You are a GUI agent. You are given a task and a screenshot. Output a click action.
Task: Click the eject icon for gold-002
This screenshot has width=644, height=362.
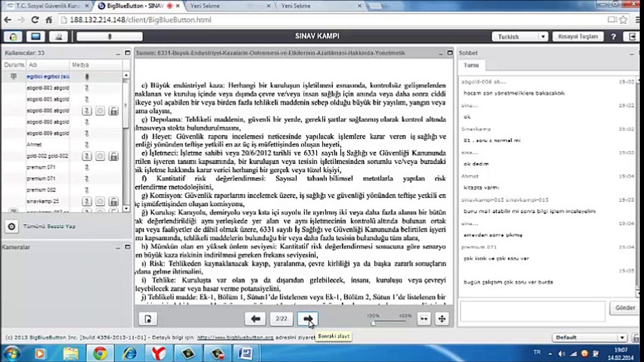pyautogui.click(x=101, y=156)
